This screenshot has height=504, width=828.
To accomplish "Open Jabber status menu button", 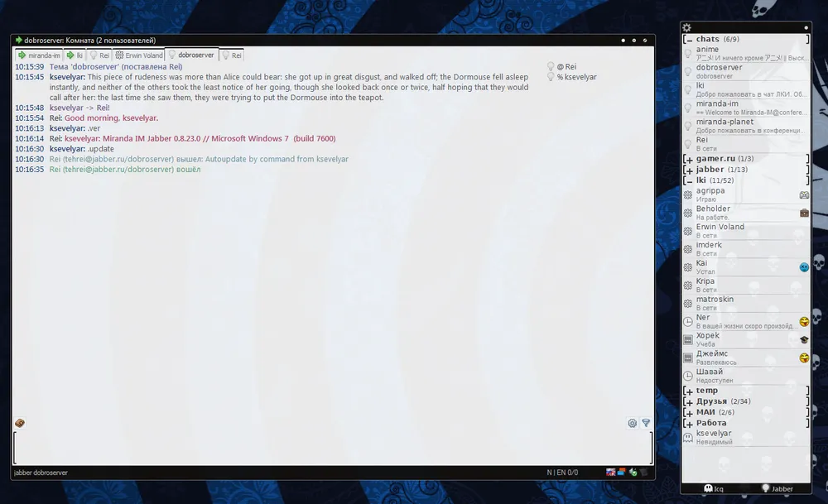I will [777, 489].
